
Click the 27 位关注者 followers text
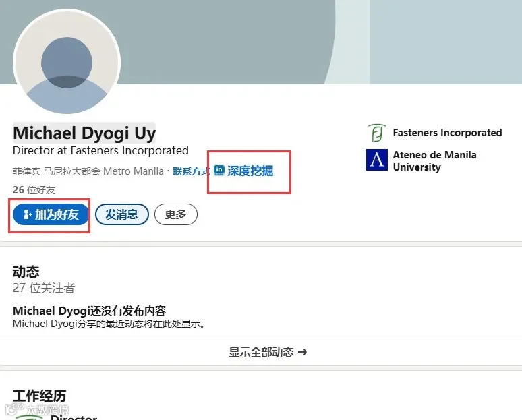(44, 288)
